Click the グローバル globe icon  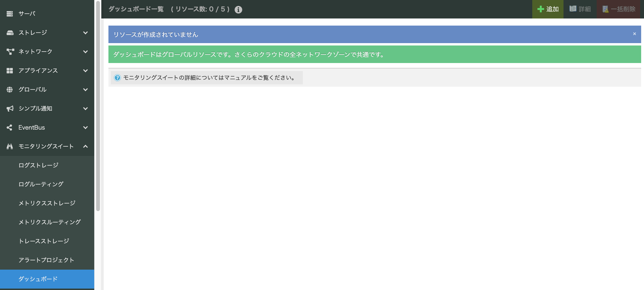10,90
